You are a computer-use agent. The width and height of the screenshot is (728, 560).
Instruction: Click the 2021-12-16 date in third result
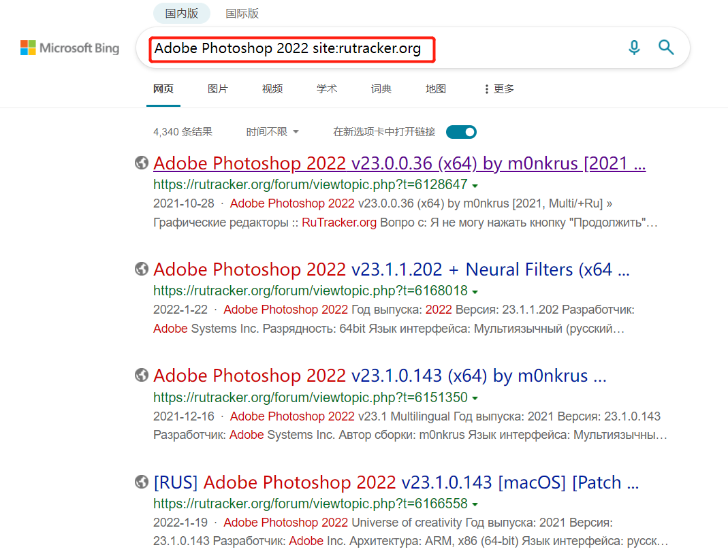pos(184,416)
